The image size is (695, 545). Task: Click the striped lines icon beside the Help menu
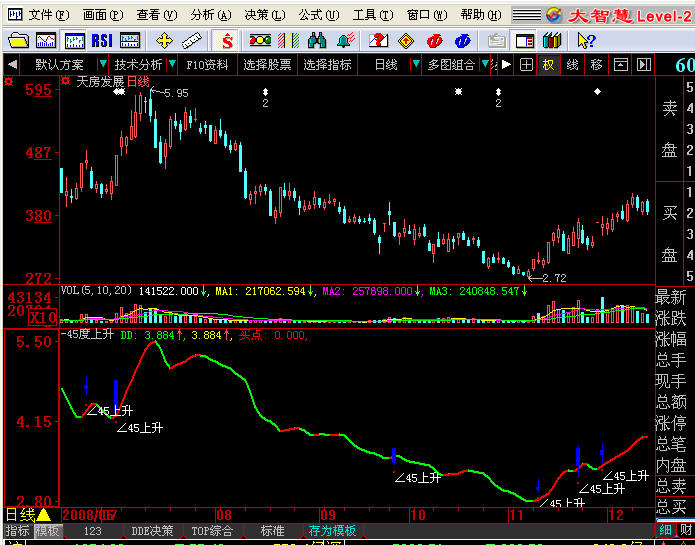527,16
